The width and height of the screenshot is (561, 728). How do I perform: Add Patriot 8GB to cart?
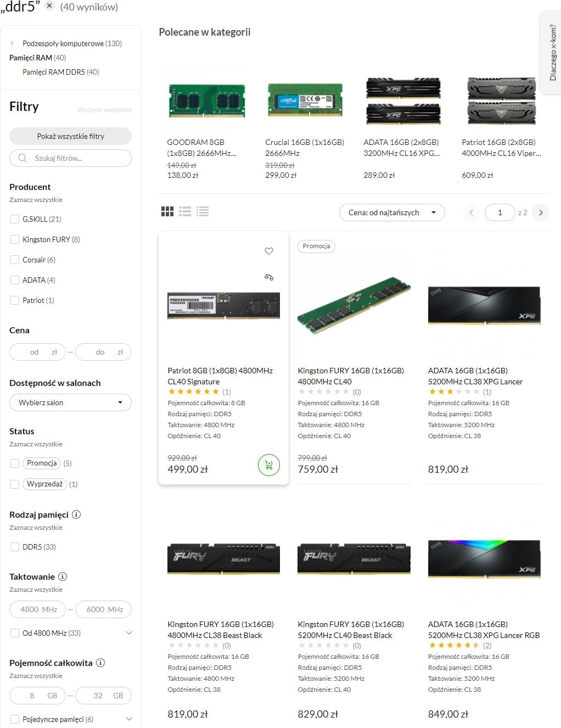(x=269, y=465)
